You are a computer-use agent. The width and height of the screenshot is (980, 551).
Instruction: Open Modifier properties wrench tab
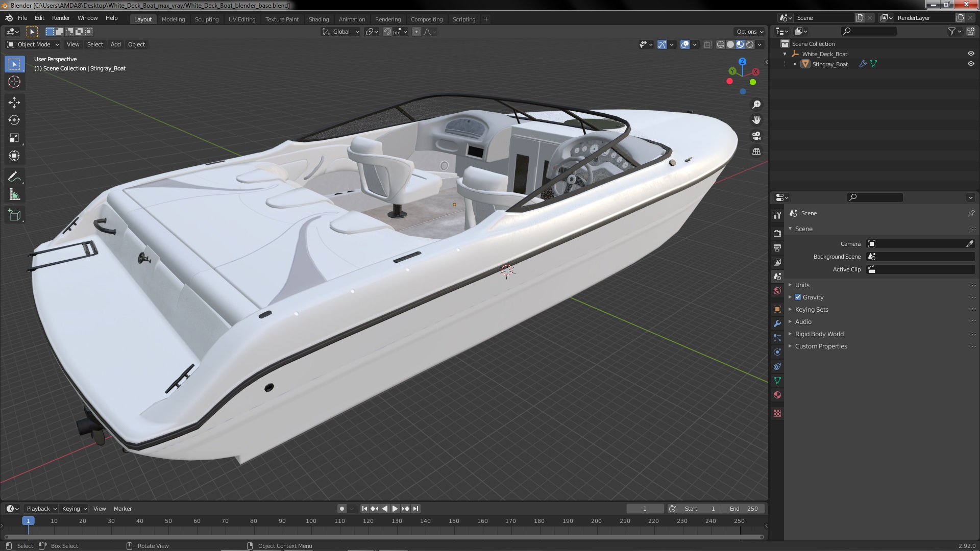point(777,323)
